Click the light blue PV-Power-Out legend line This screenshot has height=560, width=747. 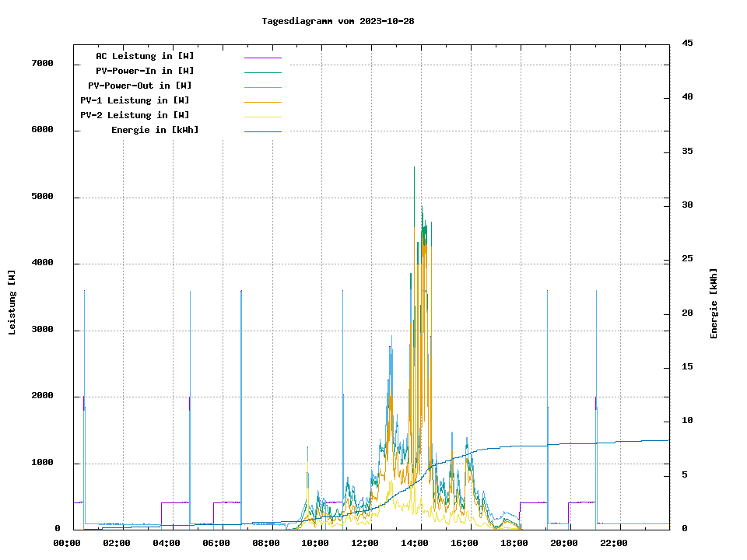262,86
